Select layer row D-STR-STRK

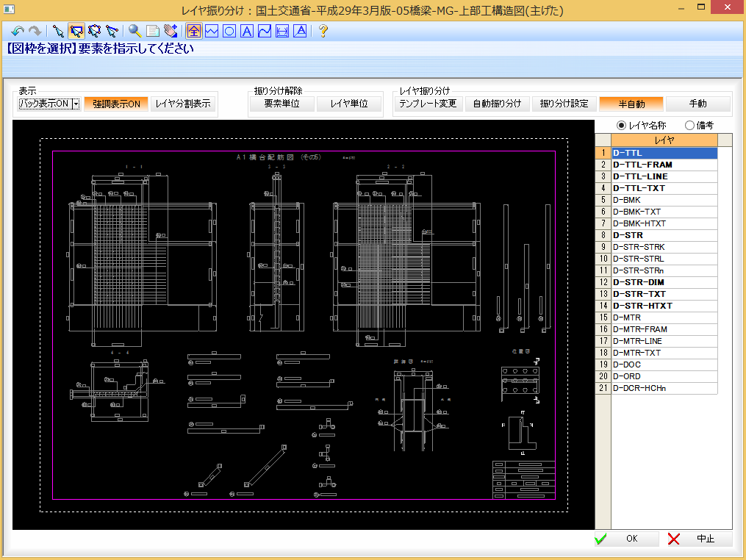(x=664, y=247)
